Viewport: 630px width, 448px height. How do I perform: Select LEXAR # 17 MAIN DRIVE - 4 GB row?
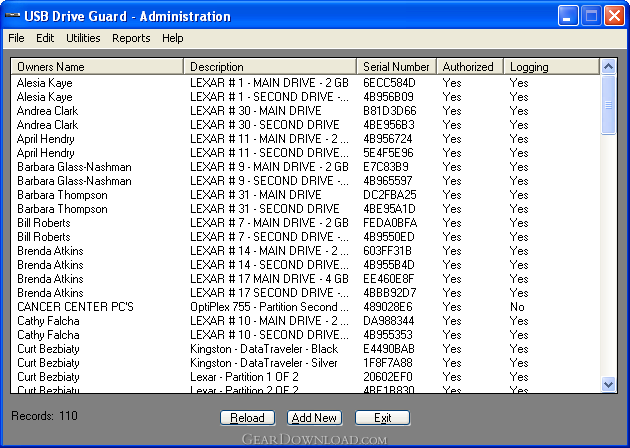(x=305, y=279)
